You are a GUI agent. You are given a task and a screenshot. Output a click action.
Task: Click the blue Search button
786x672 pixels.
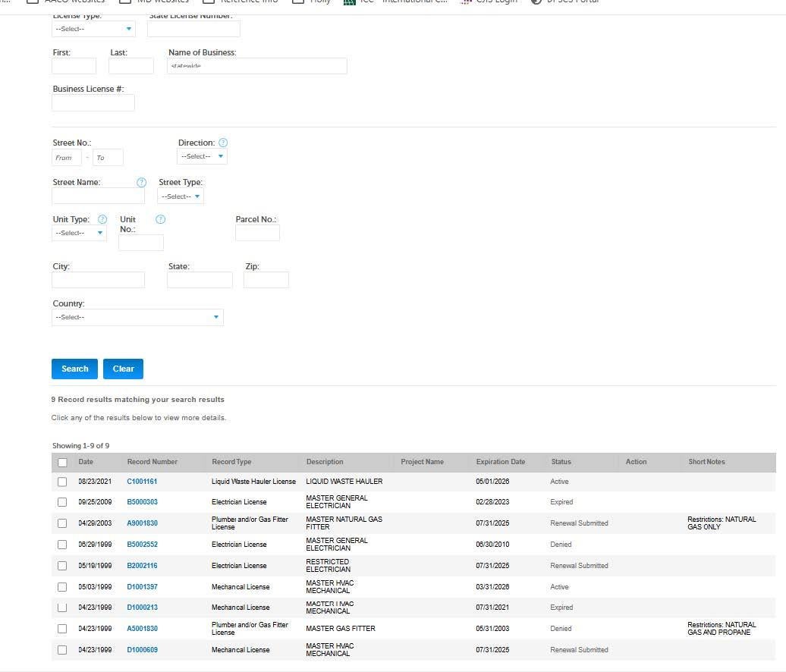tap(74, 369)
